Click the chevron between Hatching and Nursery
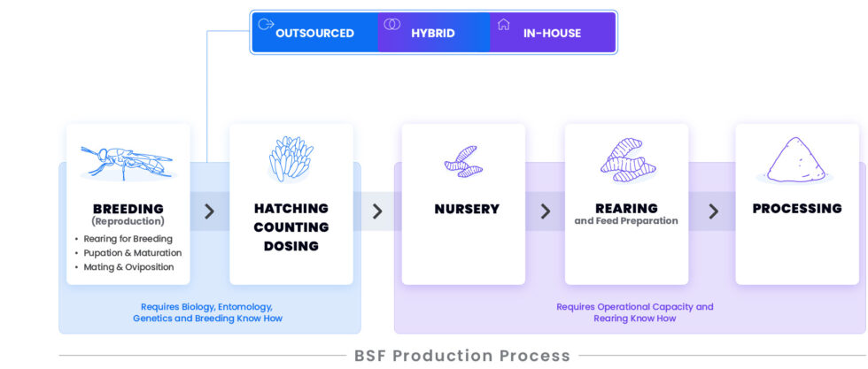This screenshot has width=868, height=369. pos(377,211)
